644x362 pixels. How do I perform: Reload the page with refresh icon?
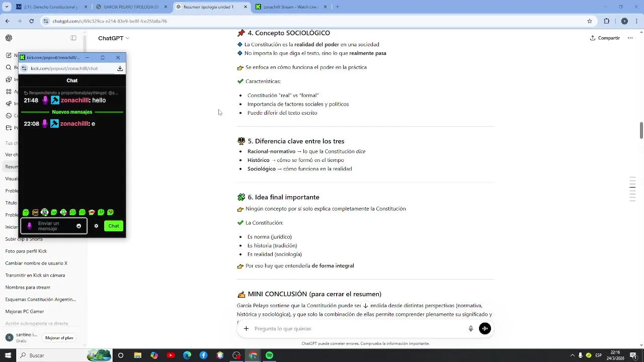32,21
